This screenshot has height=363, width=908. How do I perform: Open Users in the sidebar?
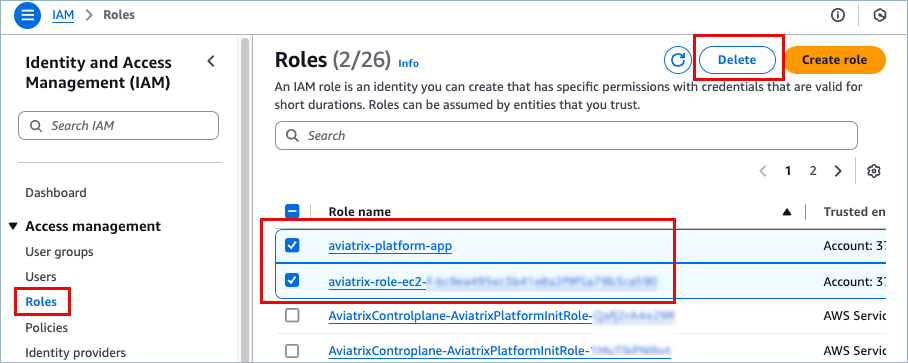[41, 277]
